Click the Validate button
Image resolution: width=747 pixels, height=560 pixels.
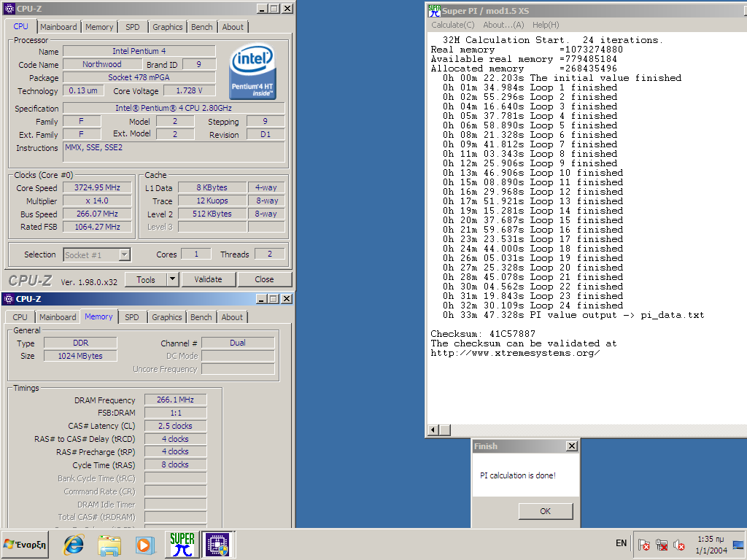tap(208, 279)
